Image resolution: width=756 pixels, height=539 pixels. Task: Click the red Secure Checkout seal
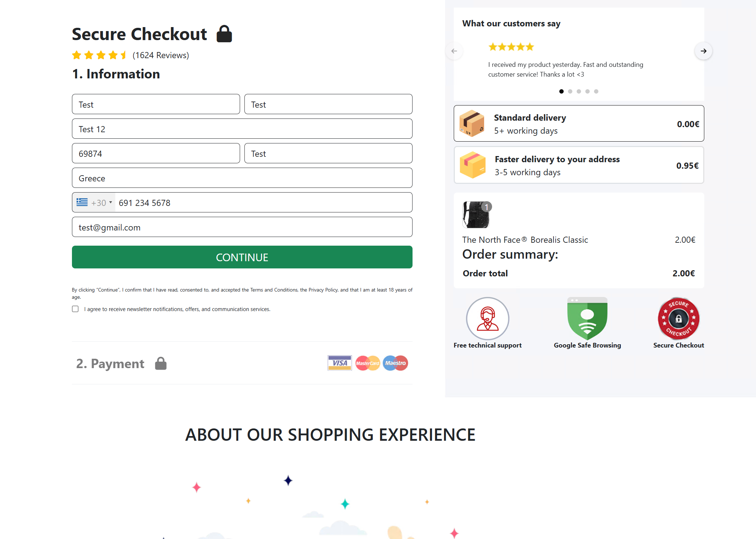[x=678, y=319]
